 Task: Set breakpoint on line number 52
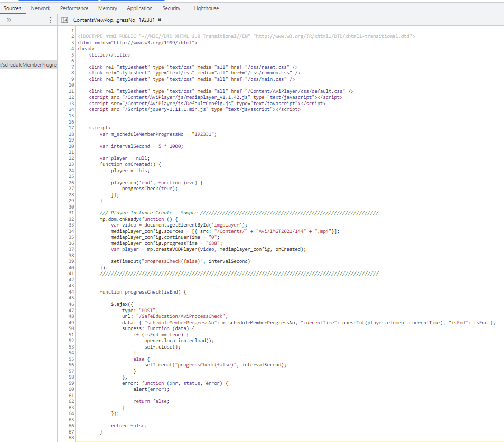(71, 341)
